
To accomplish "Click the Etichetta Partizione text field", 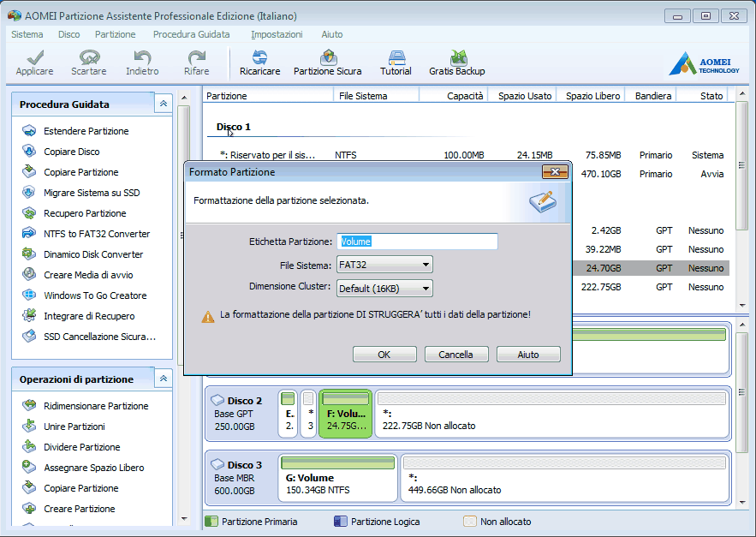I will (417, 242).
